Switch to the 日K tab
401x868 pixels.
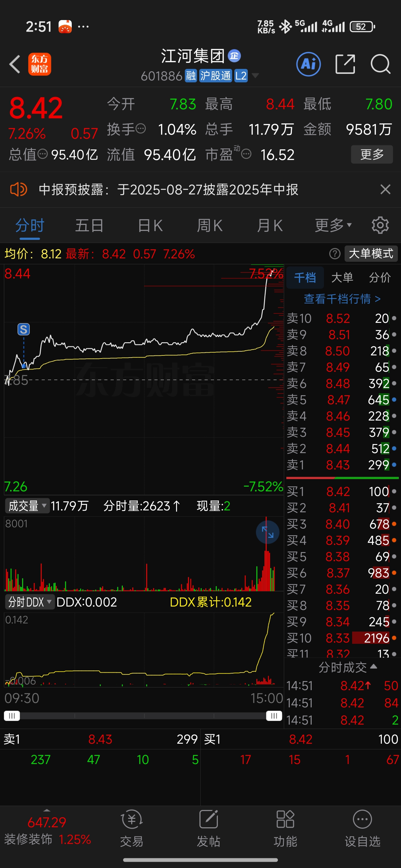pos(150,225)
